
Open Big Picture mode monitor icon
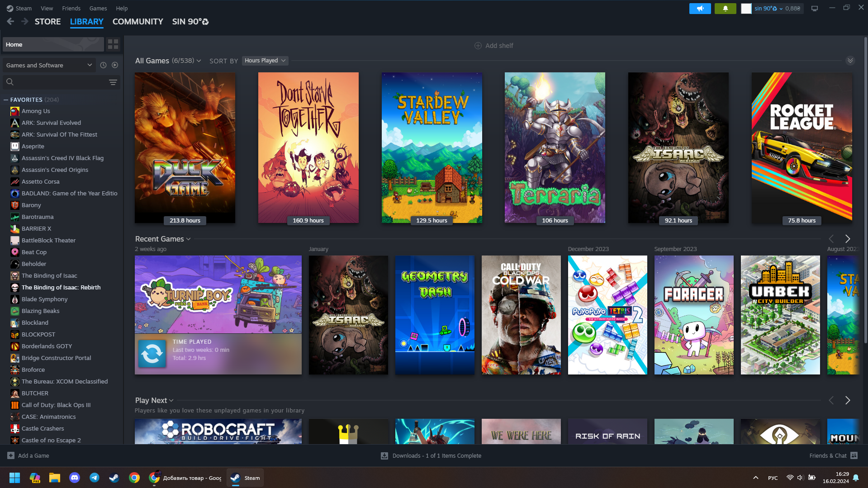point(815,8)
